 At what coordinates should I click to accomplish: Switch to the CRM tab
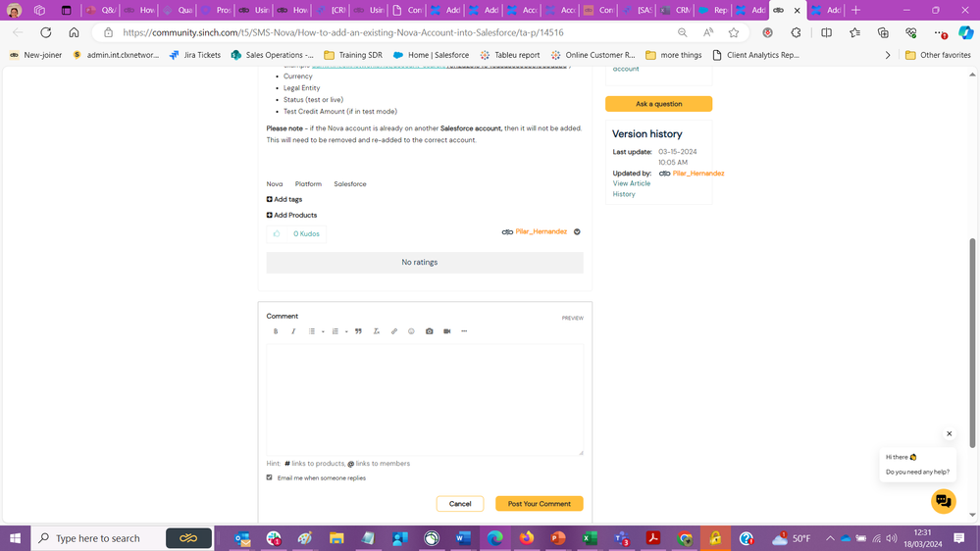click(x=676, y=10)
